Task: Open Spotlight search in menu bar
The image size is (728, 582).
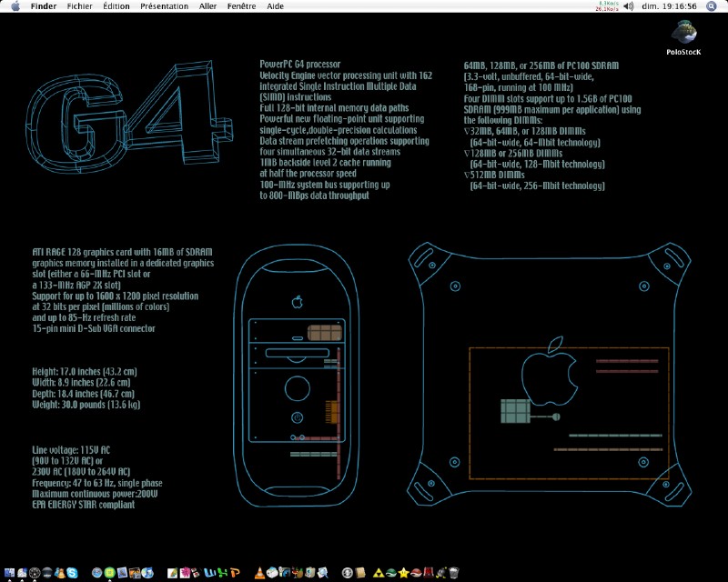Action: [x=712, y=6]
